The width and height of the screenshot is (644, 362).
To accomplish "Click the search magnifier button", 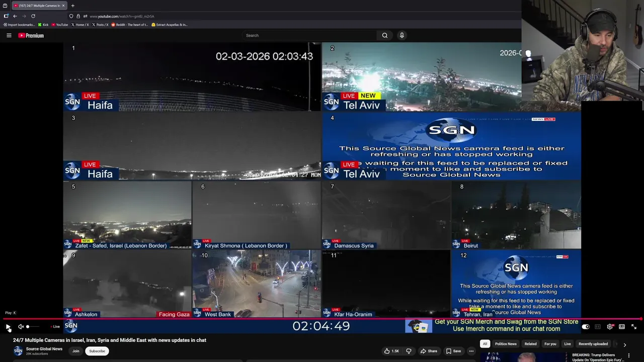I will [x=385, y=35].
